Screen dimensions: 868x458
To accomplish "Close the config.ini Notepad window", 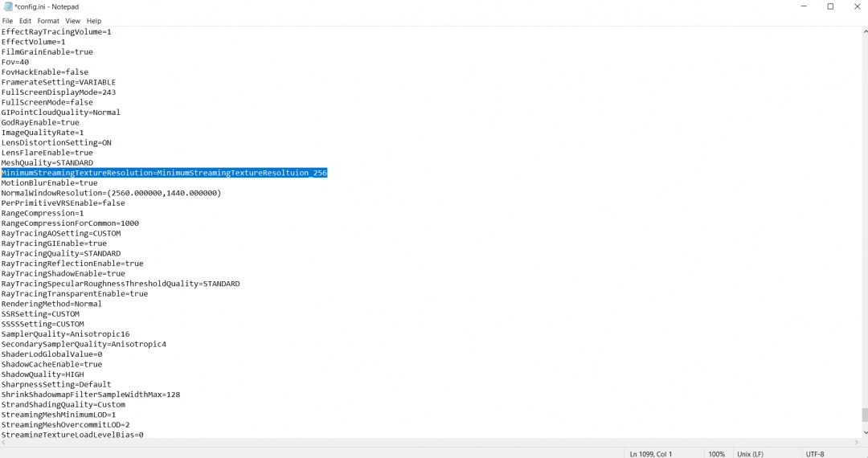I will click(x=855, y=6).
